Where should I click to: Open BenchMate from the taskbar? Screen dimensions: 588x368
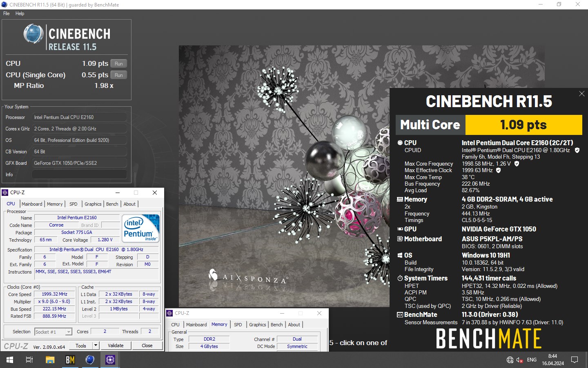(x=70, y=360)
